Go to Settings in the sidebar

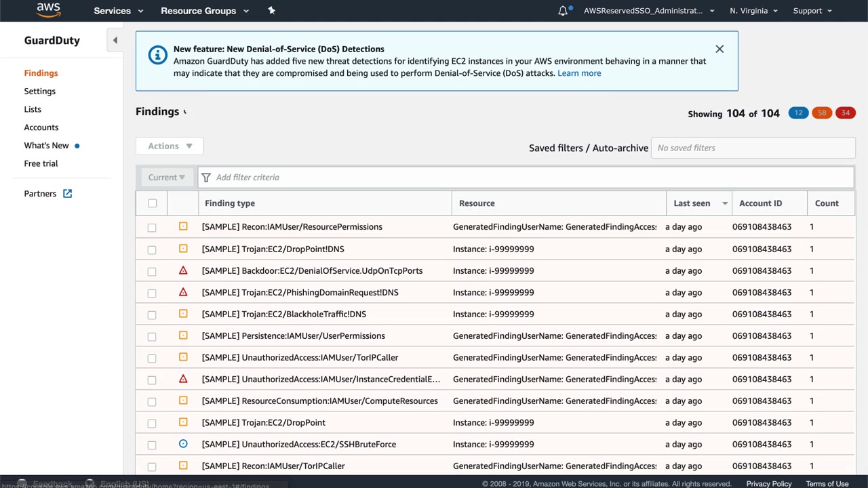[x=40, y=91]
